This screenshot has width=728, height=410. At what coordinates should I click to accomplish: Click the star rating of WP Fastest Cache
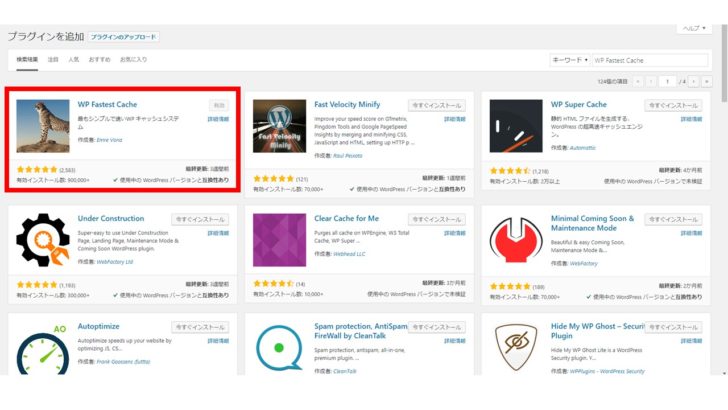[37, 169]
